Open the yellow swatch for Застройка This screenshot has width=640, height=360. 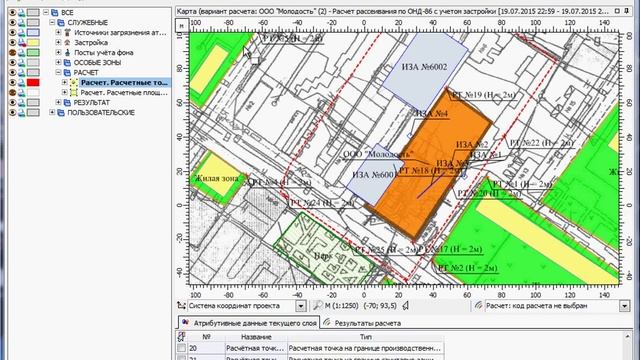click(x=33, y=42)
